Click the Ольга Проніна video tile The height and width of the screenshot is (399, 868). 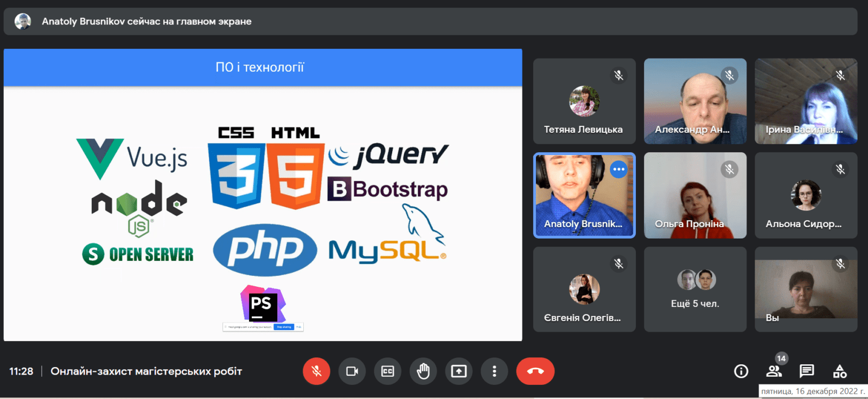(x=695, y=195)
